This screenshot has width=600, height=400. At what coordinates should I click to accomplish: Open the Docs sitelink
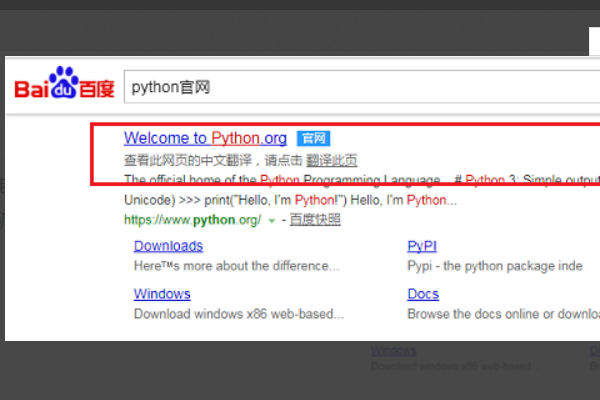(x=423, y=294)
